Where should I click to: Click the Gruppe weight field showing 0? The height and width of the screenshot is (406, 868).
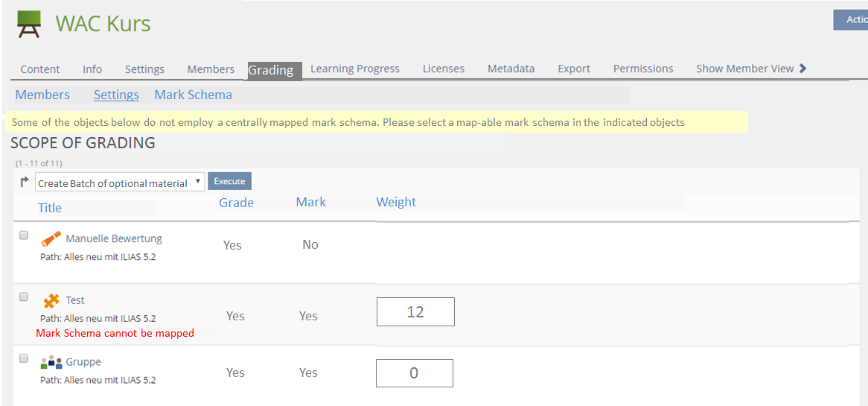tap(414, 373)
